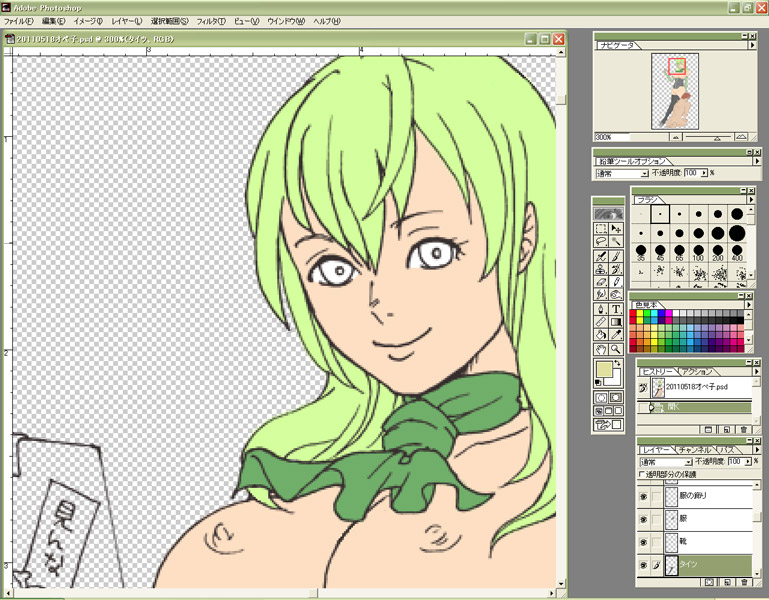Screen dimensions: 769x600
Task: Select the Lasso tool
Action: coord(601,241)
